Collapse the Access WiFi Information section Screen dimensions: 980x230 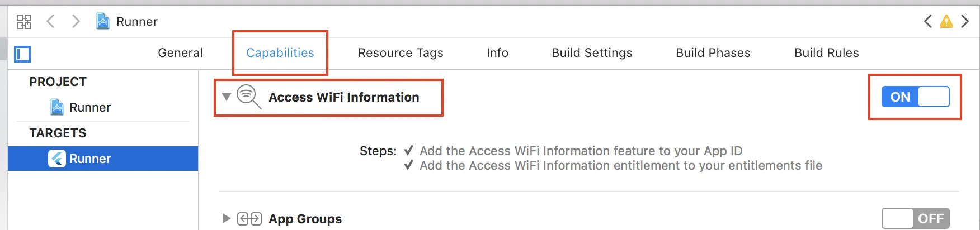click(227, 97)
